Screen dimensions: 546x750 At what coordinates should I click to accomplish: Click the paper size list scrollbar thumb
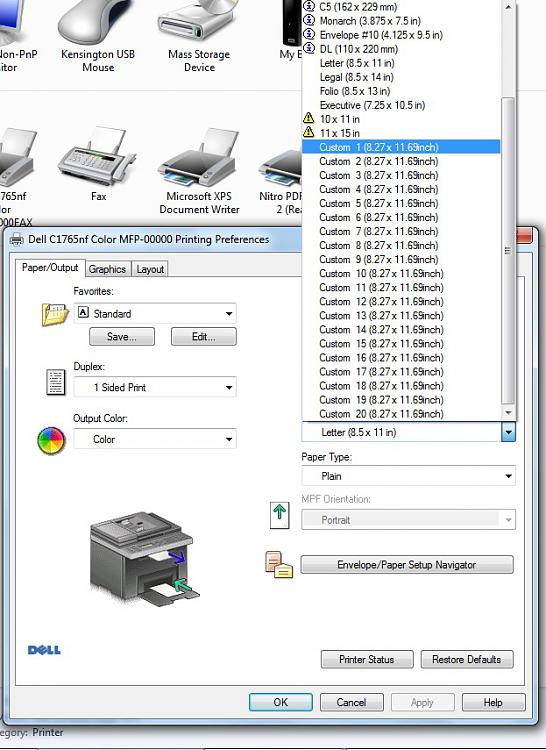508,251
